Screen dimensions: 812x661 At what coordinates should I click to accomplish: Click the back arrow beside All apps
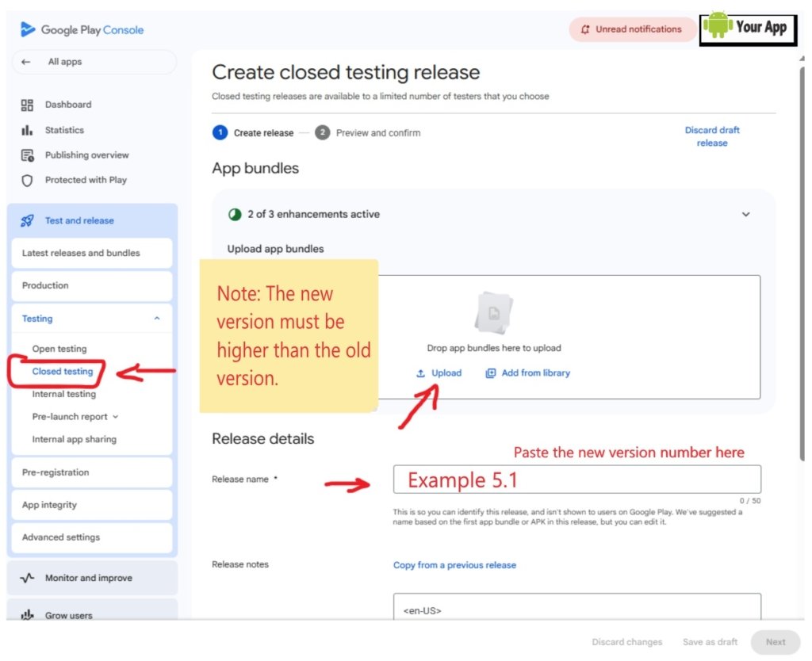(x=26, y=62)
